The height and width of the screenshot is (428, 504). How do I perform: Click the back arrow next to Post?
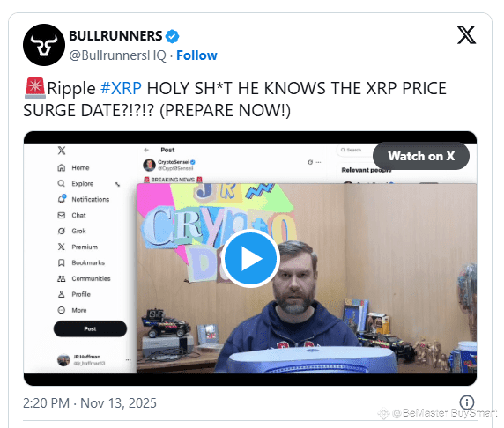[146, 150]
